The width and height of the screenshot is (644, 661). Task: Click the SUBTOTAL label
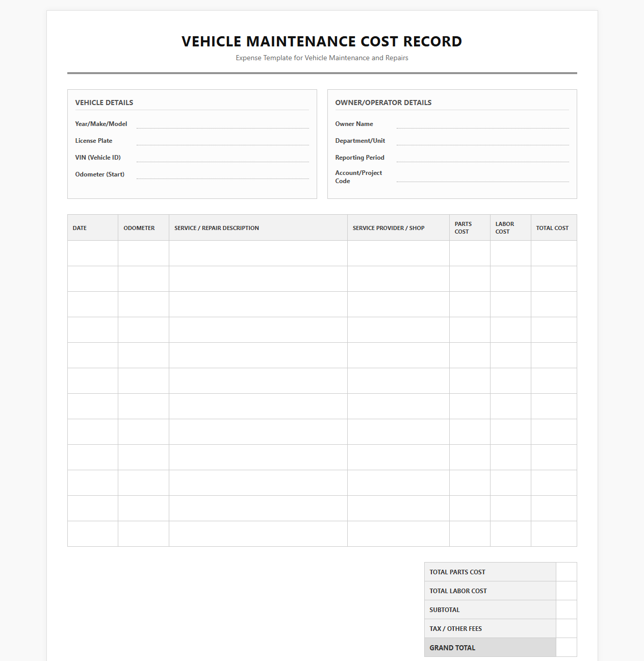tap(445, 610)
